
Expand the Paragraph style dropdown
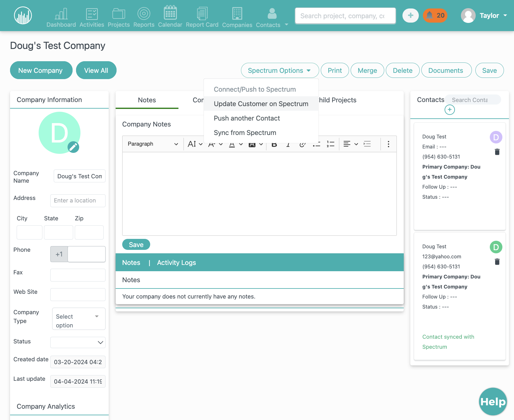153,144
